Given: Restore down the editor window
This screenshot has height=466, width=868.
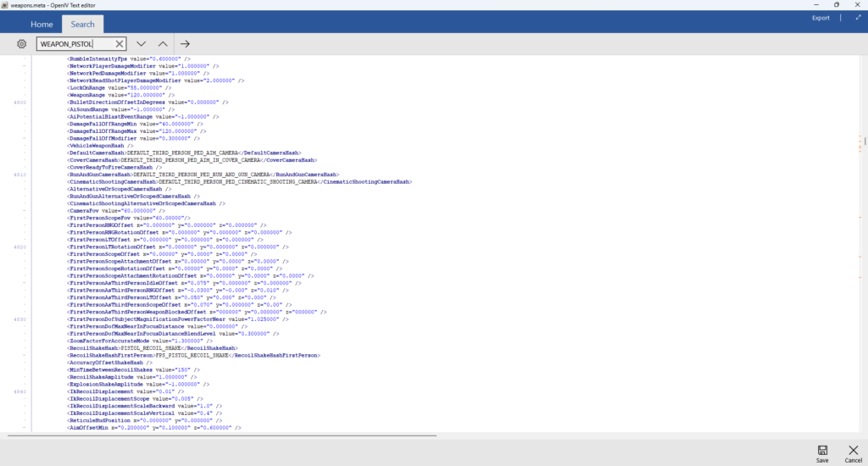Looking at the screenshot, I should [837, 5].
